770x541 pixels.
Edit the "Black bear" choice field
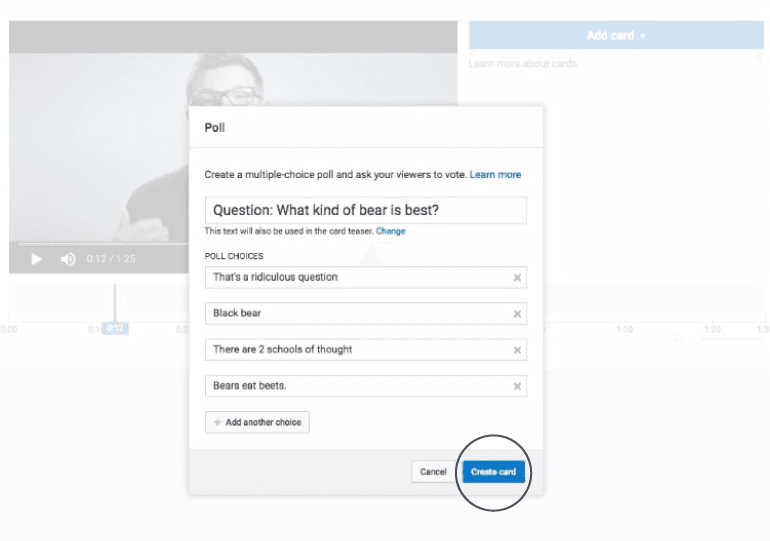tap(355, 314)
